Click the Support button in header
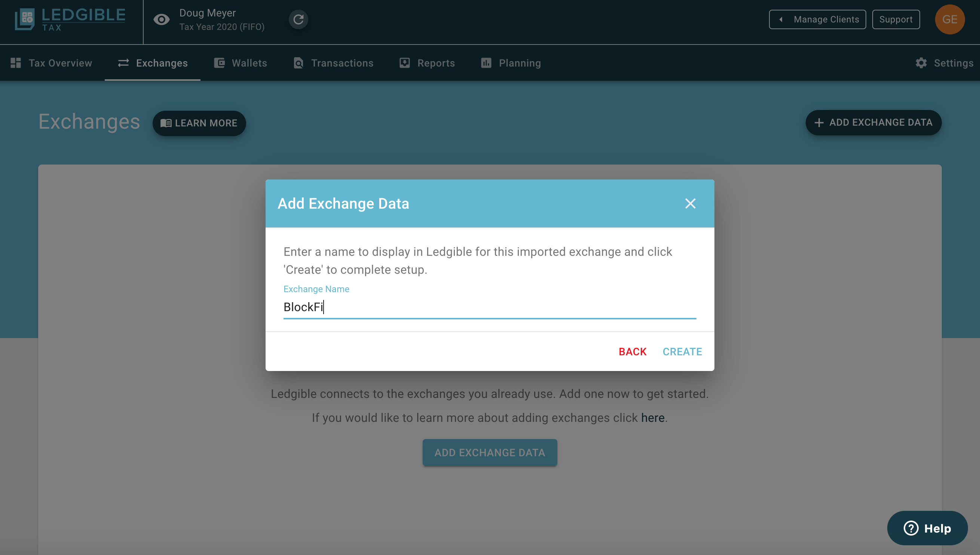Viewport: 980px width, 555px height. (895, 19)
